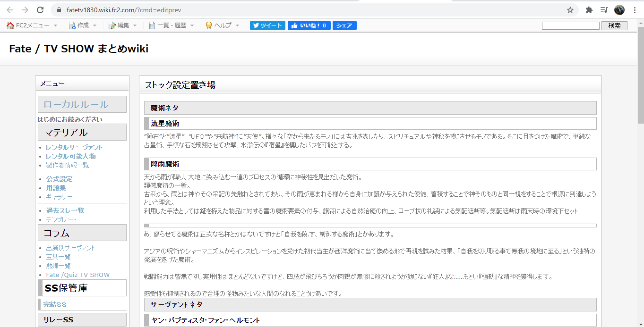Image resolution: width=644 pixels, height=327 pixels.
Task: Open the レンタルサーヴァント sidebar link
Action: pyautogui.click(x=74, y=147)
